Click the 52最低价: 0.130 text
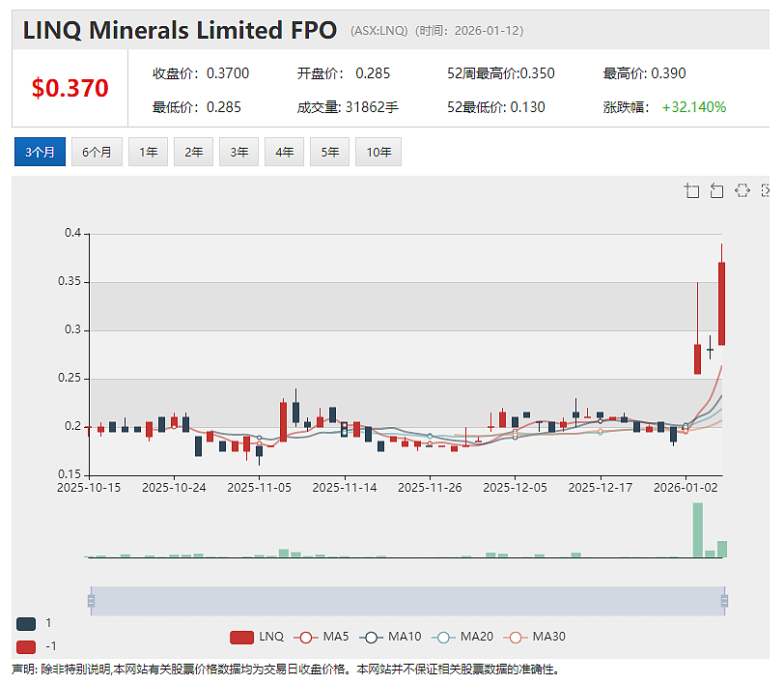 [496, 107]
